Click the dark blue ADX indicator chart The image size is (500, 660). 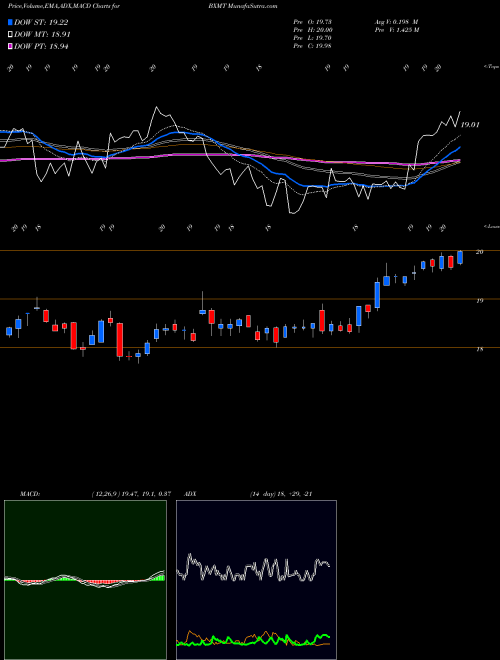(256, 580)
